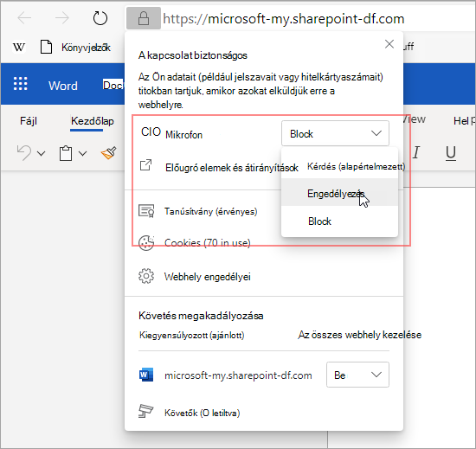Open the W bookmark favicon
Screen dimensions: 476x449
click(x=19, y=48)
